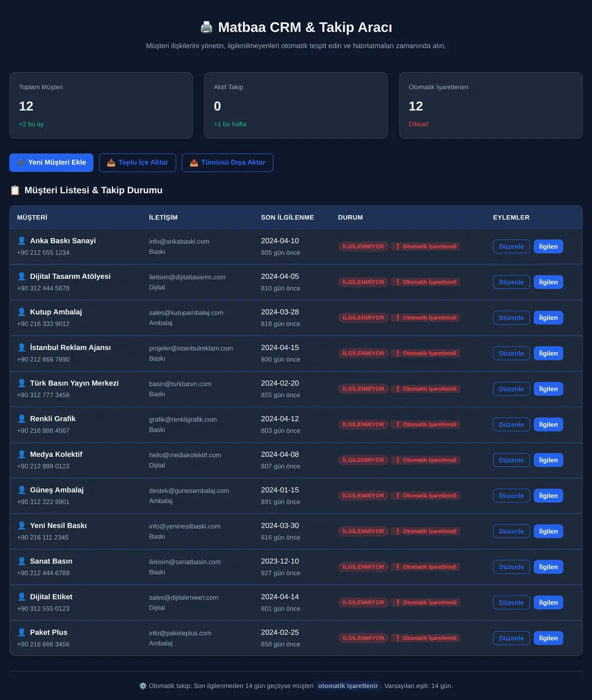This screenshot has width=592, height=700.
Task: Click the printer icon in the title
Action: (206, 27)
